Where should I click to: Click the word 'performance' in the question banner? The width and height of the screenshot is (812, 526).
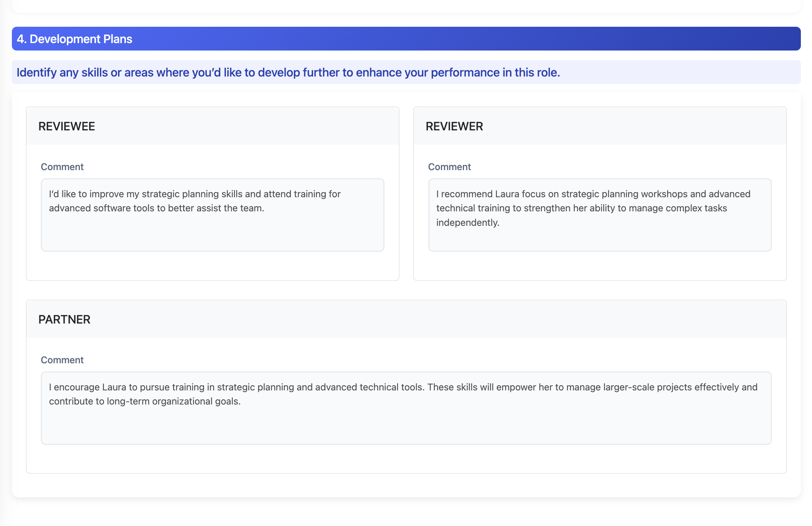pos(465,72)
